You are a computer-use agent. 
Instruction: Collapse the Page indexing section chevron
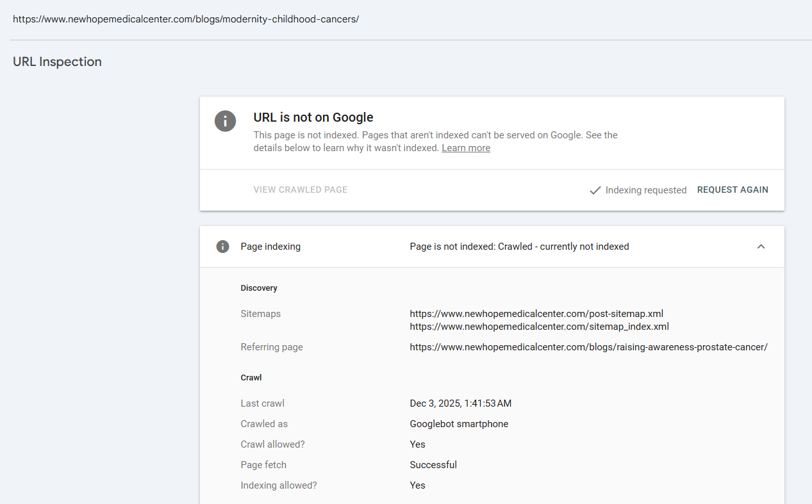(761, 247)
